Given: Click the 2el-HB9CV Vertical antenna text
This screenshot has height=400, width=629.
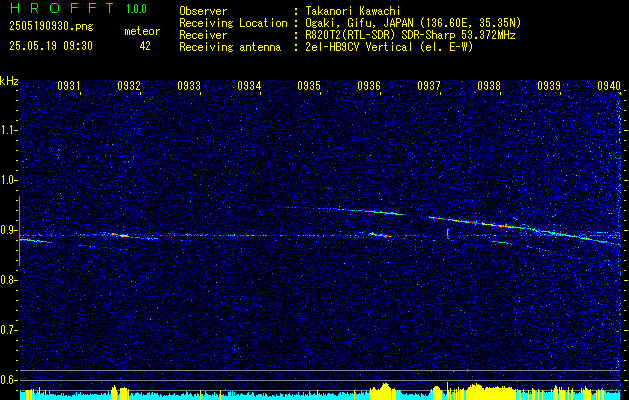Looking at the screenshot, I should click(x=389, y=47).
